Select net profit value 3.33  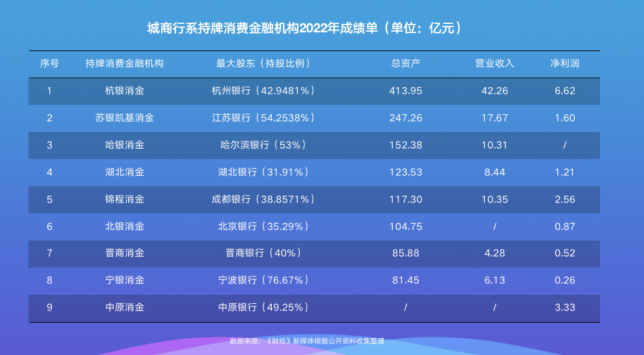[565, 307]
